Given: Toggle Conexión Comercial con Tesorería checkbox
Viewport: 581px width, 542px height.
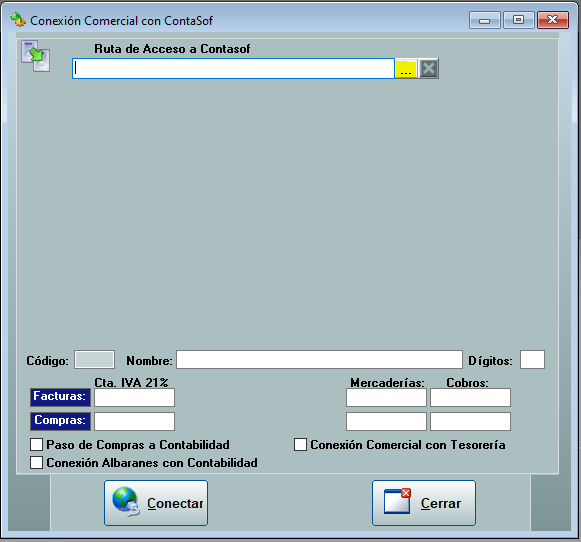Looking at the screenshot, I should point(300,445).
